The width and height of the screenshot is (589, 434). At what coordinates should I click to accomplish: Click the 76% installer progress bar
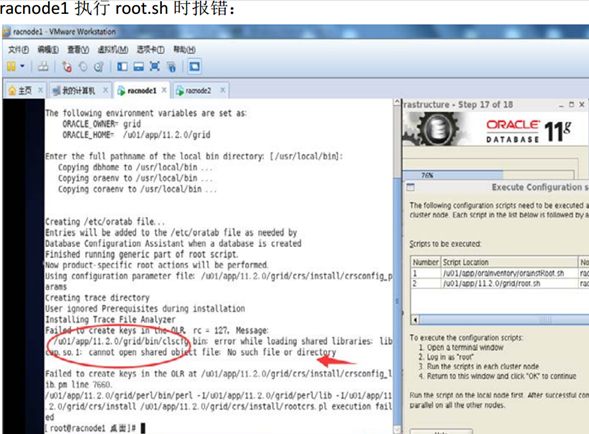(488, 175)
